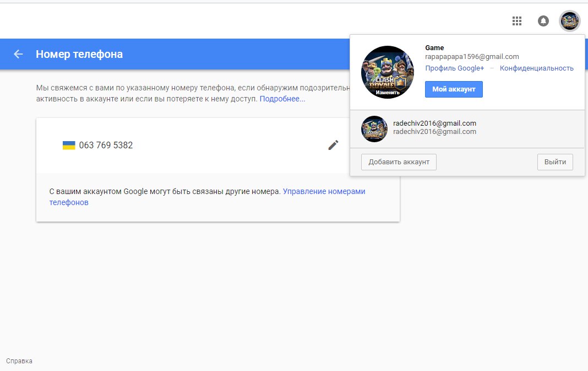Open the Справка help link
The width and height of the screenshot is (588, 371).
19,361
